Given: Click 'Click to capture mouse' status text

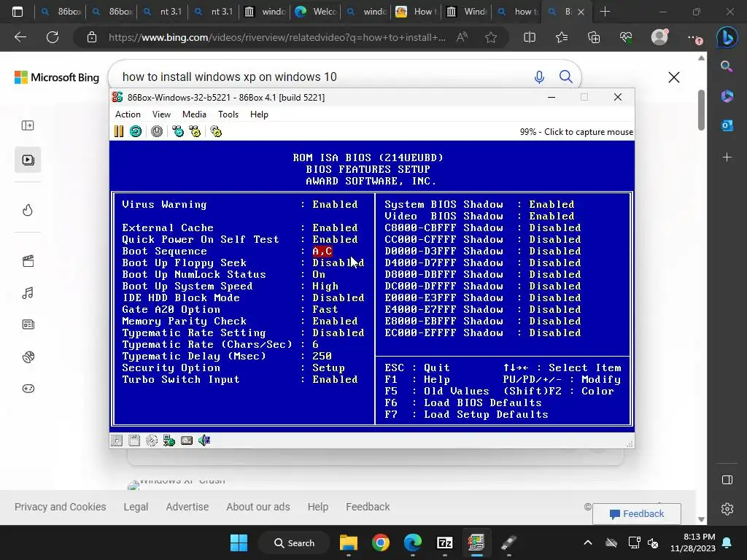Looking at the screenshot, I should (589, 132).
